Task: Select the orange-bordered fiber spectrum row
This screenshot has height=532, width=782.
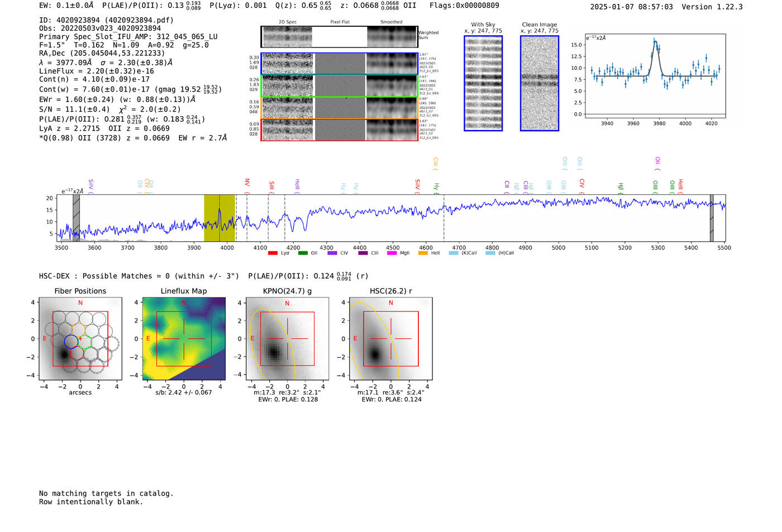Action: [339, 108]
